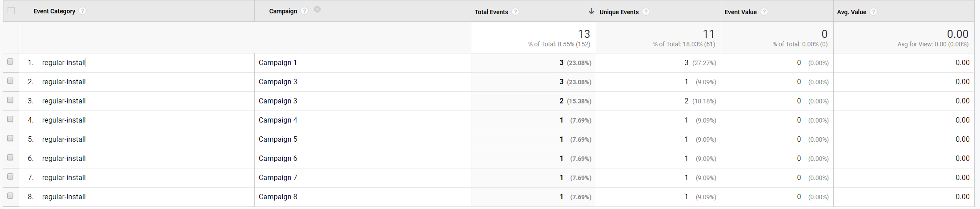This screenshot has width=980, height=209.
Task: Open help icon next to Event Value
Action: (764, 12)
